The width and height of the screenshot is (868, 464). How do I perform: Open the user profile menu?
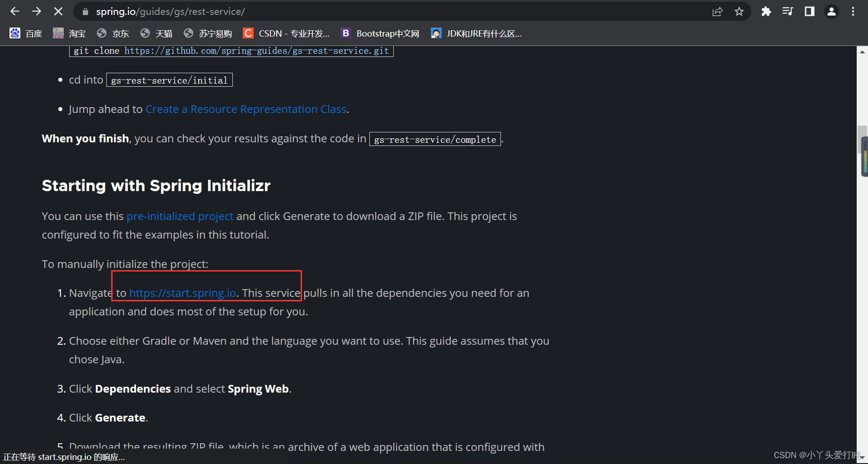click(831, 11)
